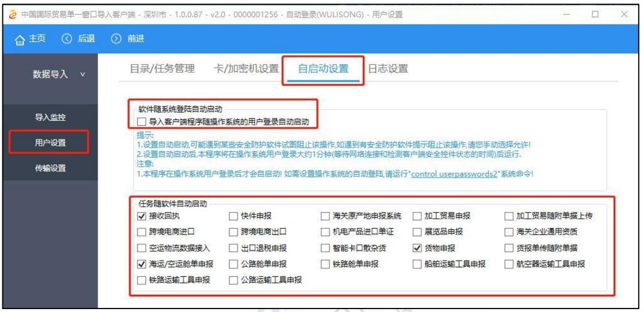Enable 导入客户端程序随操作系统的用户登录自动启动 checkbox
644x312 pixels.
tap(142, 121)
